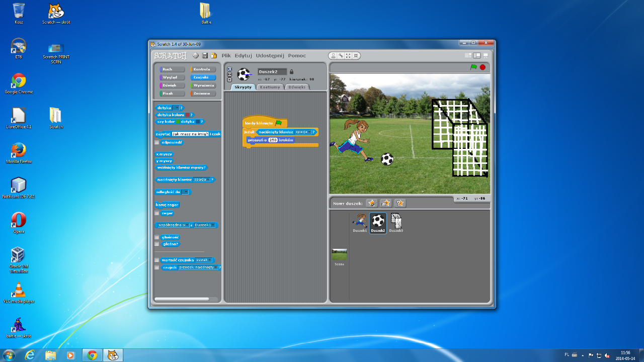Set rotation style to left-right flip
The image size is (644, 362).
[x=229, y=74]
